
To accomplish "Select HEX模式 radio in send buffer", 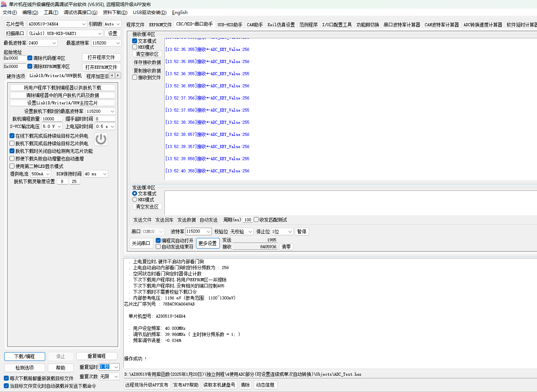I will click(x=134, y=200).
